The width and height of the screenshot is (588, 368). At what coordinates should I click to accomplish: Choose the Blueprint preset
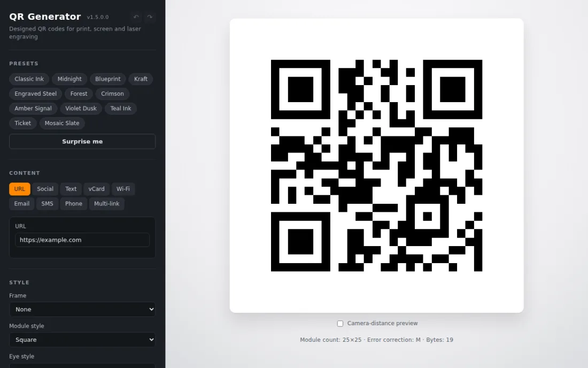[x=107, y=79]
